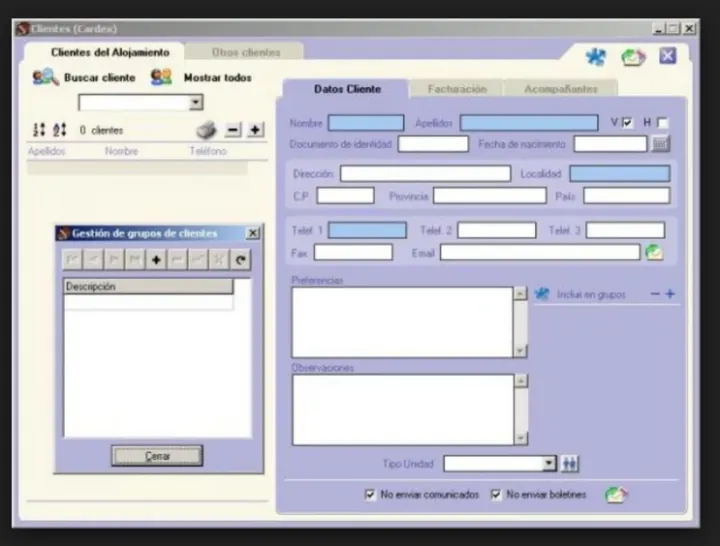Click the blue star icon in top right
The height and width of the screenshot is (546, 720).
(596, 57)
